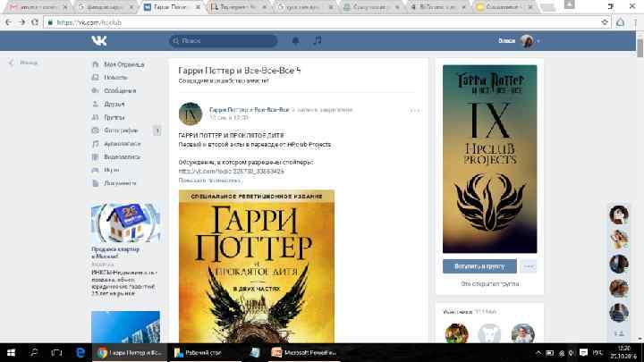
Task: Open the Action Center notification icon
Action: click(583, 352)
